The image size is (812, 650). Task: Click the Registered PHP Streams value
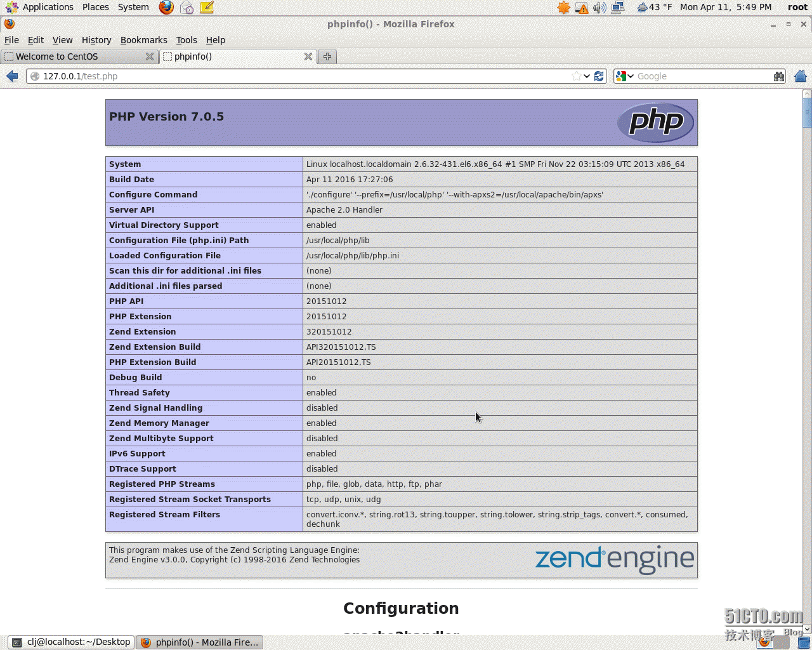pyautogui.click(x=374, y=484)
